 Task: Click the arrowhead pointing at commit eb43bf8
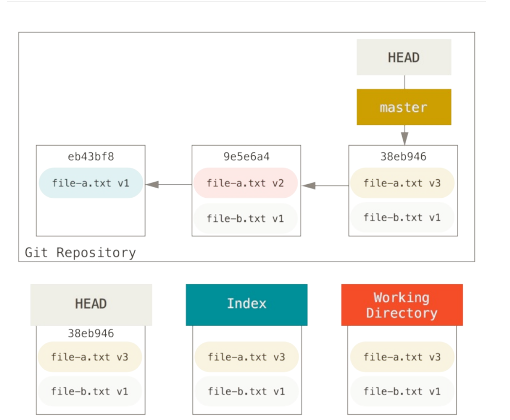[152, 184]
